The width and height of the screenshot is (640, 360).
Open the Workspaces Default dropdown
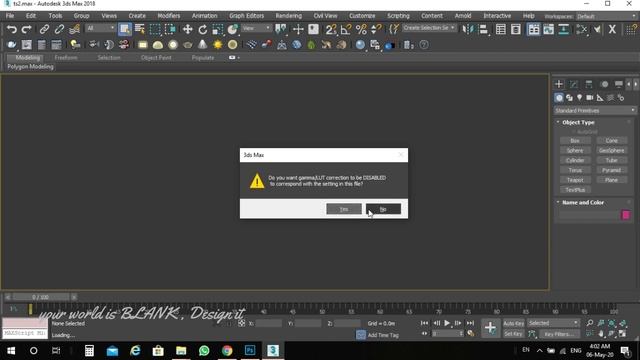pos(606,16)
